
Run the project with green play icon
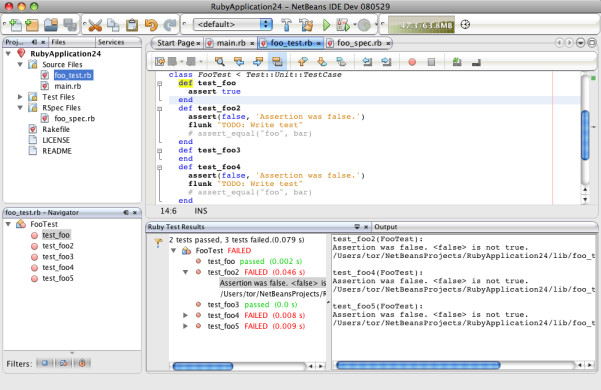point(326,25)
